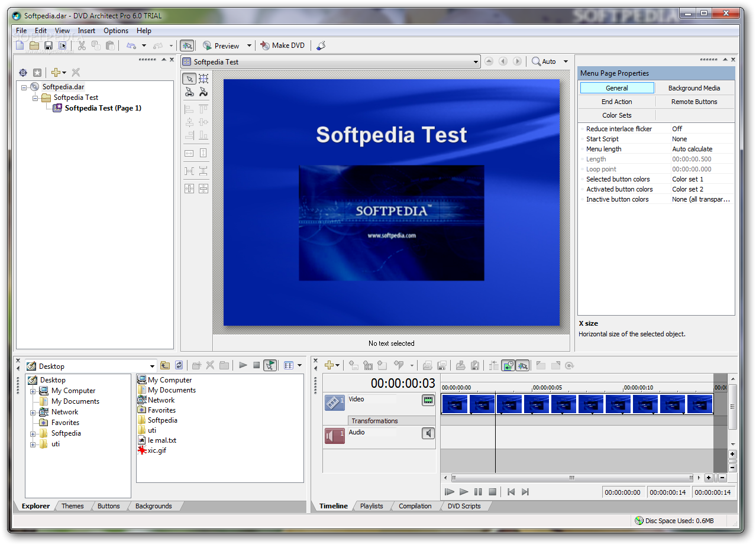Select the selection arrow tool
The image size is (756, 545).
[x=189, y=79]
